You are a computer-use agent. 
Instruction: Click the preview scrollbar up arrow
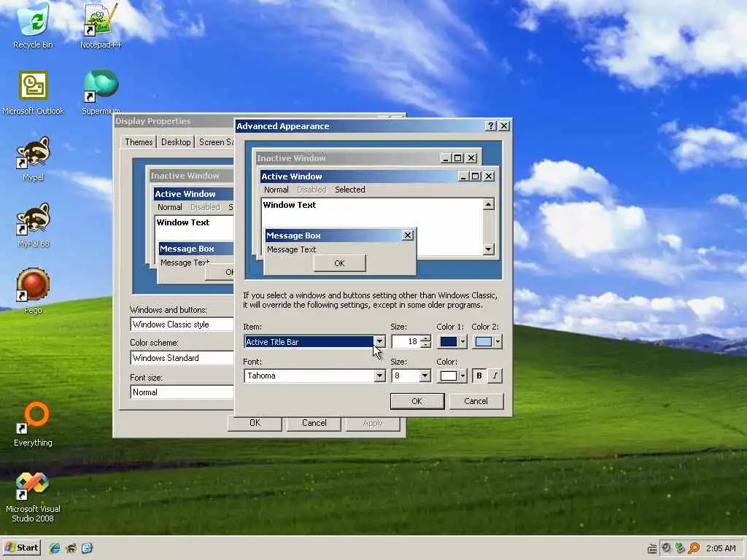(x=488, y=204)
